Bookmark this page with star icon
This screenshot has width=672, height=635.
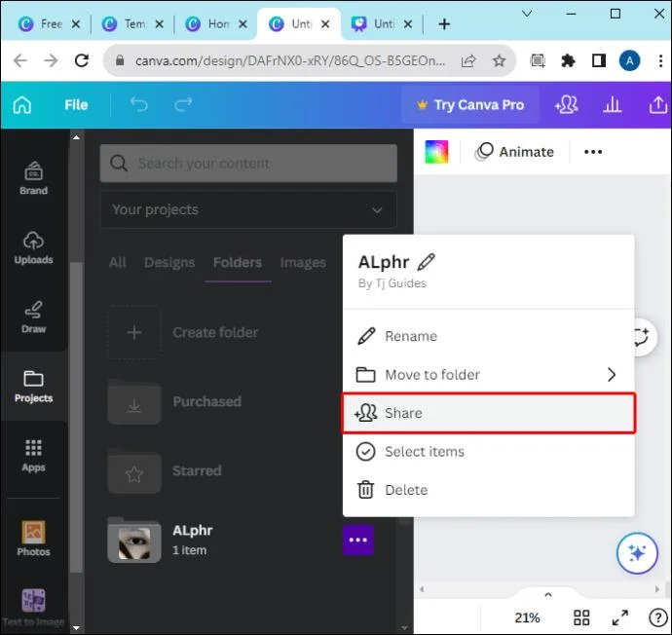tap(499, 60)
